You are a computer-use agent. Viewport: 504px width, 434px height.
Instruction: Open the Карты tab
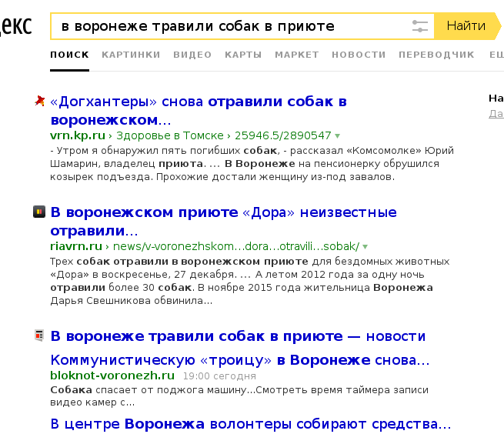coord(243,55)
